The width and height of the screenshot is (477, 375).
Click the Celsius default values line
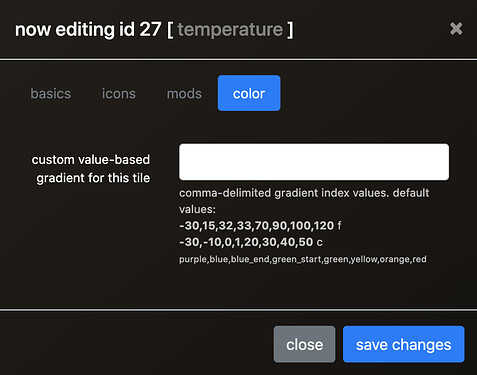pos(251,242)
